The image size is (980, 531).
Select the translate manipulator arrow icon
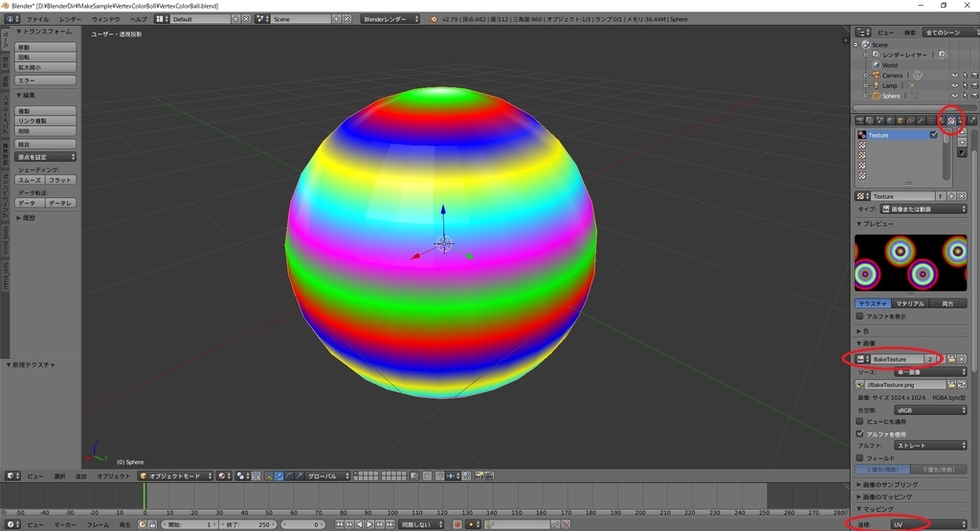[278, 476]
